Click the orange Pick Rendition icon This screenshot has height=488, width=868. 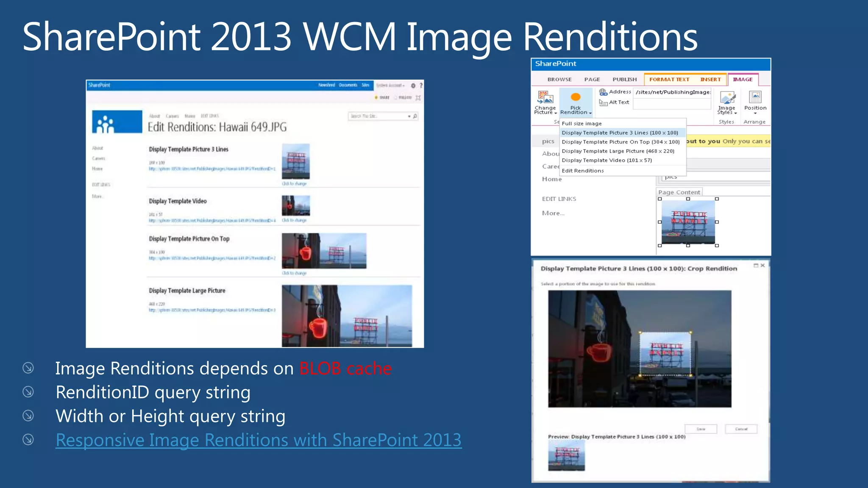pos(576,97)
